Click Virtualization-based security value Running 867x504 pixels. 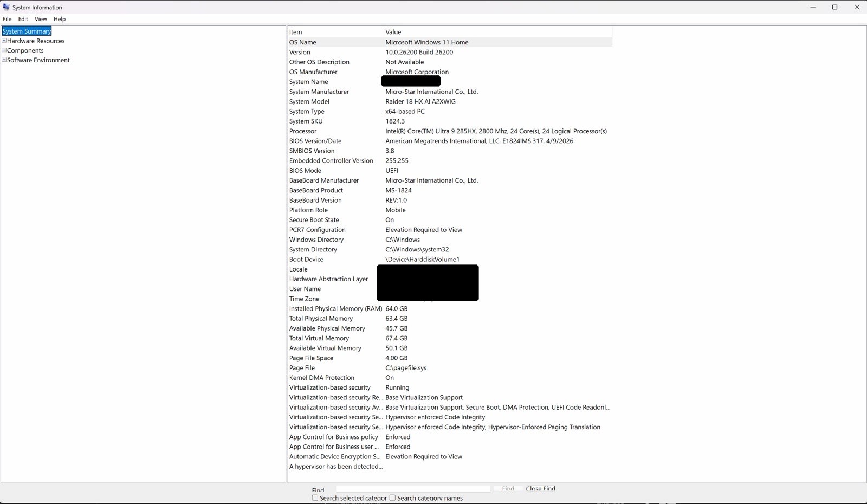click(397, 387)
